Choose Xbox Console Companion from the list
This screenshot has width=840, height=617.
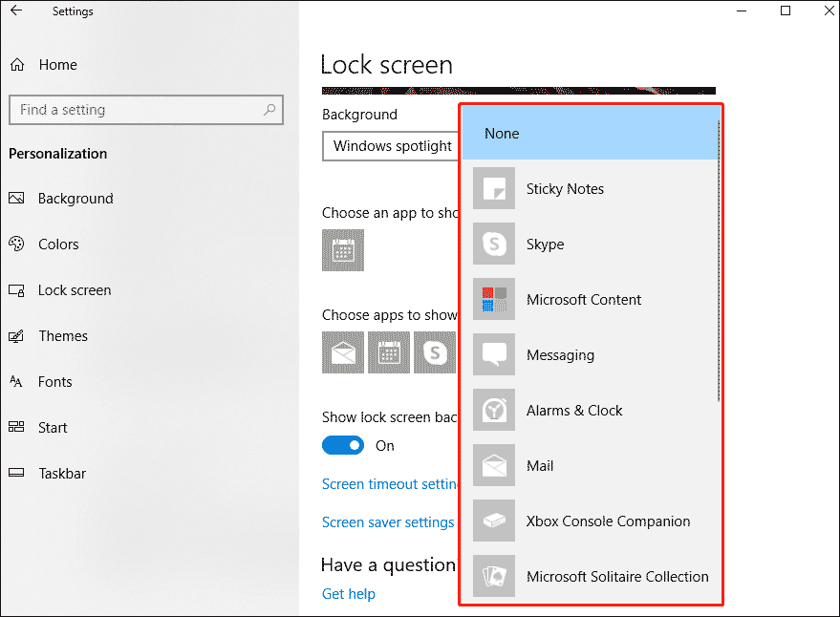pos(590,521)
